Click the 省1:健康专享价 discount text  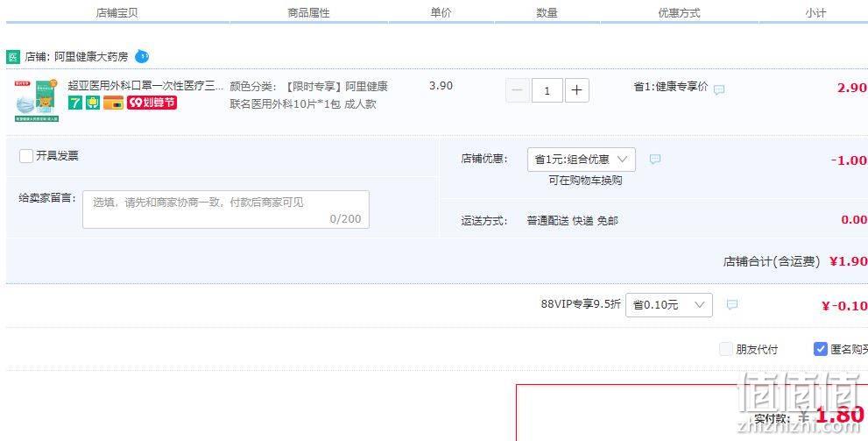point(670,87)
